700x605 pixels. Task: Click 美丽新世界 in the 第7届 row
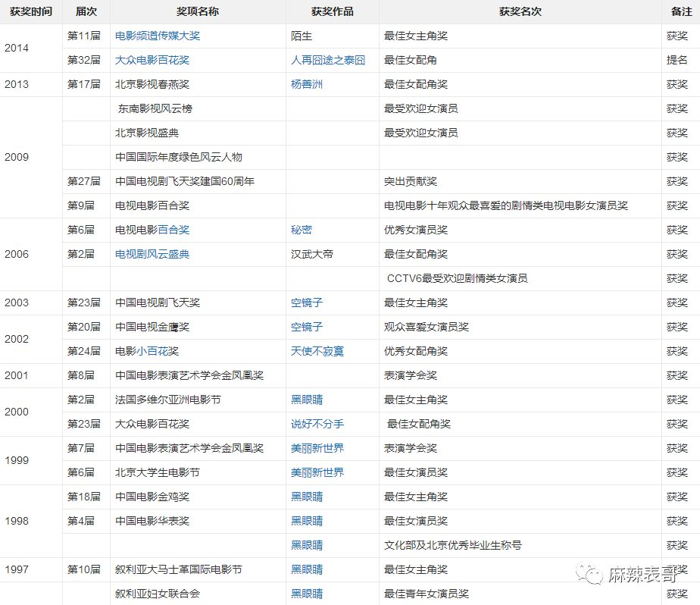(317, 448)
